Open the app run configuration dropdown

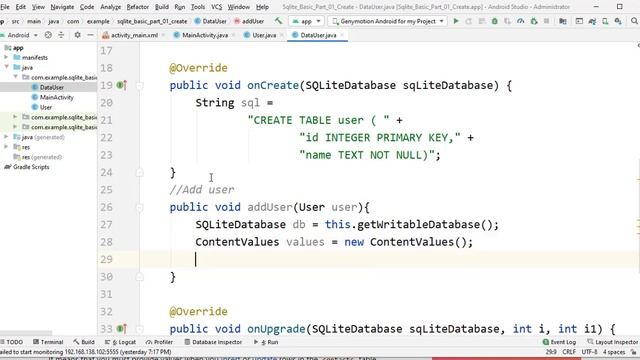[306, 21]
